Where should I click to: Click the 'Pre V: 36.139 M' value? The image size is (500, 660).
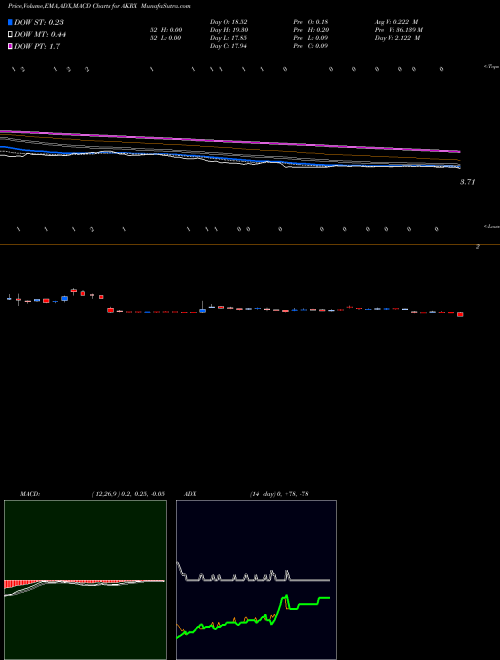tap(399, 30)
